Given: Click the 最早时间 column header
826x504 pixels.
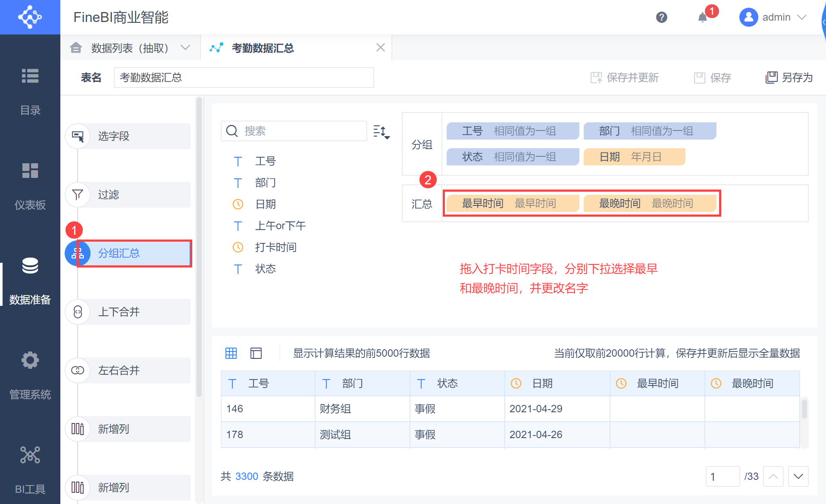Looking at the screenshot, I should coord(657,383).
